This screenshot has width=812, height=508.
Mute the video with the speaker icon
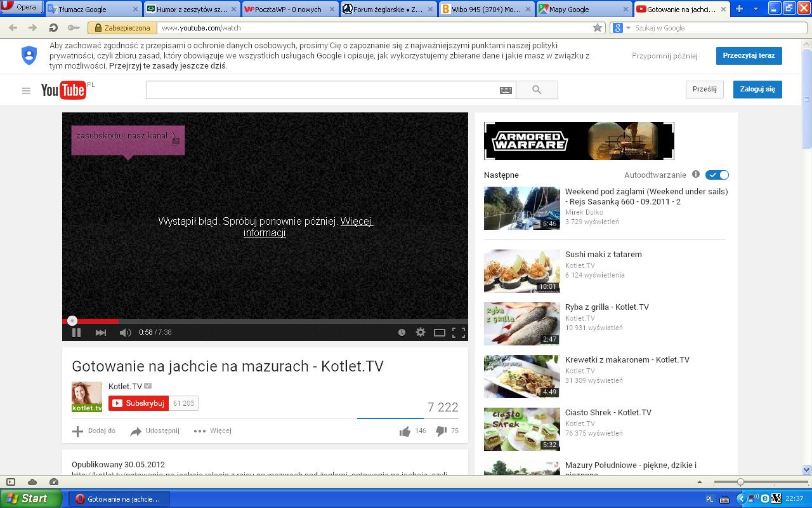coord(125,332)
